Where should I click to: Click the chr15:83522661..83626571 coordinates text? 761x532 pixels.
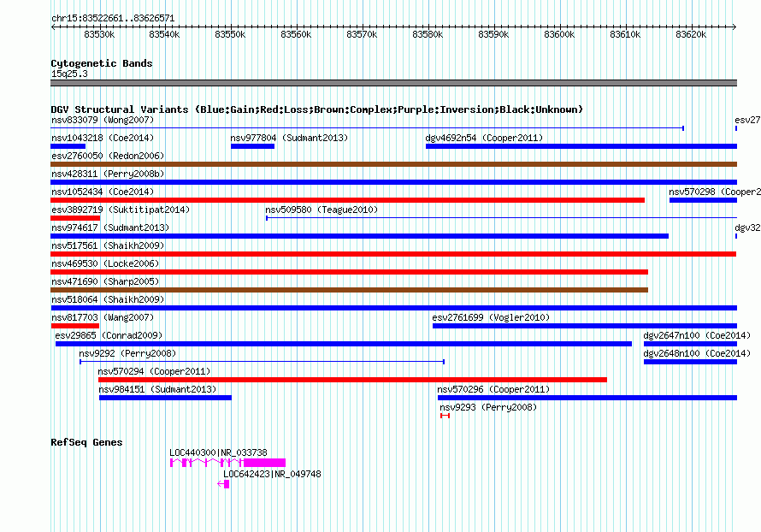pos(113,18)
